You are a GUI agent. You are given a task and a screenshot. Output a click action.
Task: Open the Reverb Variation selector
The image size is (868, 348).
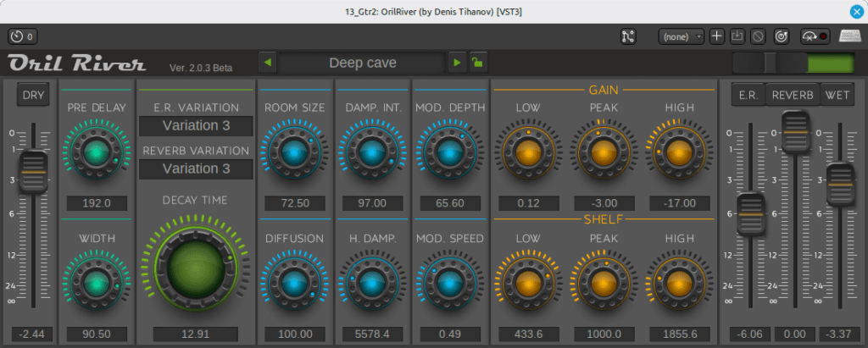coord(196,168)
